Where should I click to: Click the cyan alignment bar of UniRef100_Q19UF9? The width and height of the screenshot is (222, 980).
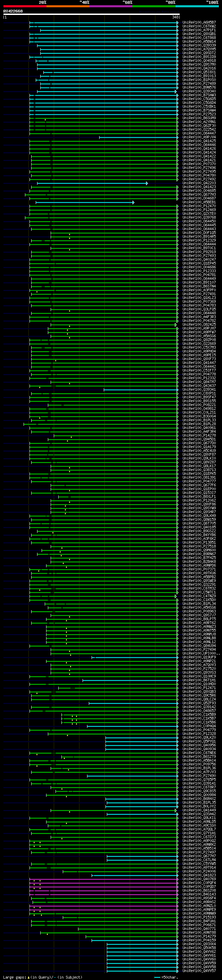point(135,657)
